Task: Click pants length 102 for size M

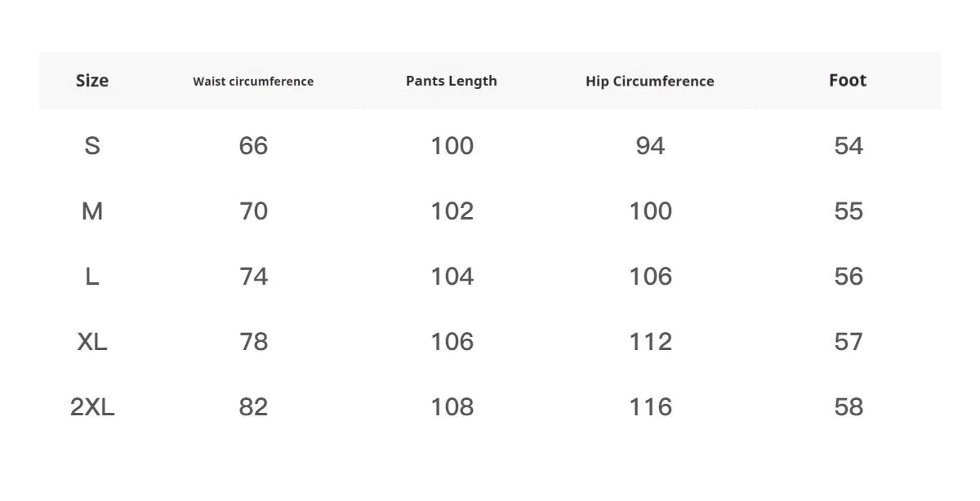Action: [x=452, y=211]
